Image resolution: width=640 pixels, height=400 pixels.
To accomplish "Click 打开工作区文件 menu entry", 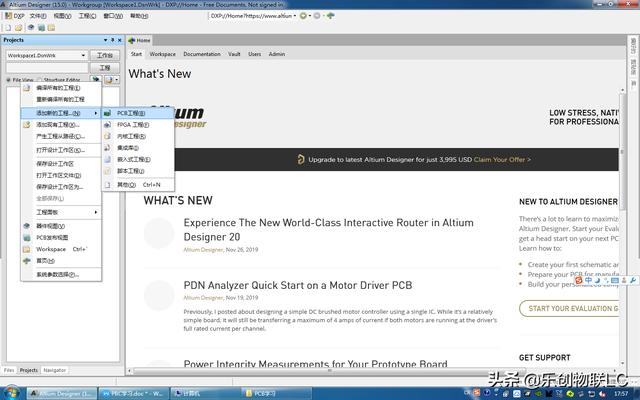I will click(61, 175).
